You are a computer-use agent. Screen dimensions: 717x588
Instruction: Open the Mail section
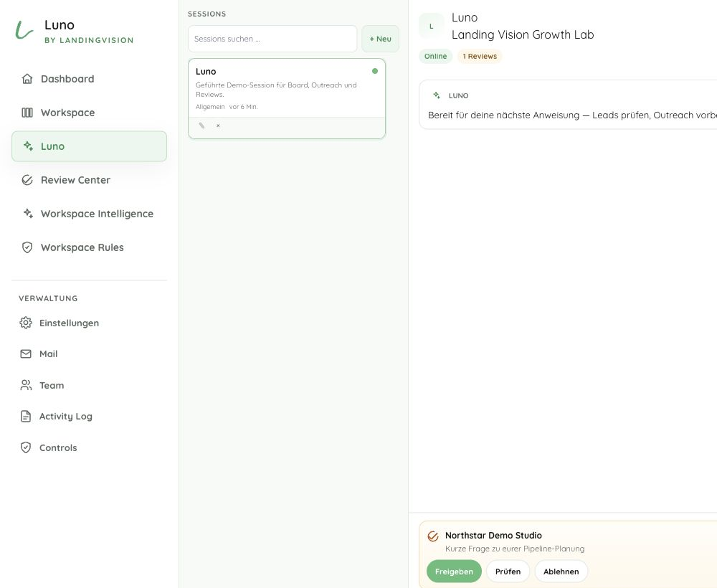point(89,354)
